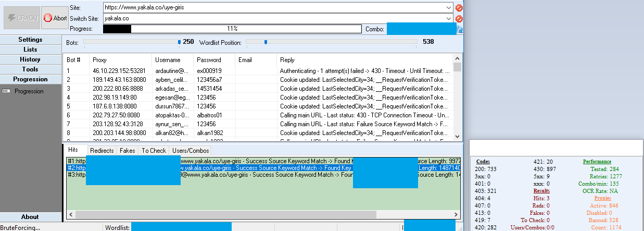Click the red clear icon beside Site field
This screenshot has height=231, width=644.
(x=459, y=7)
